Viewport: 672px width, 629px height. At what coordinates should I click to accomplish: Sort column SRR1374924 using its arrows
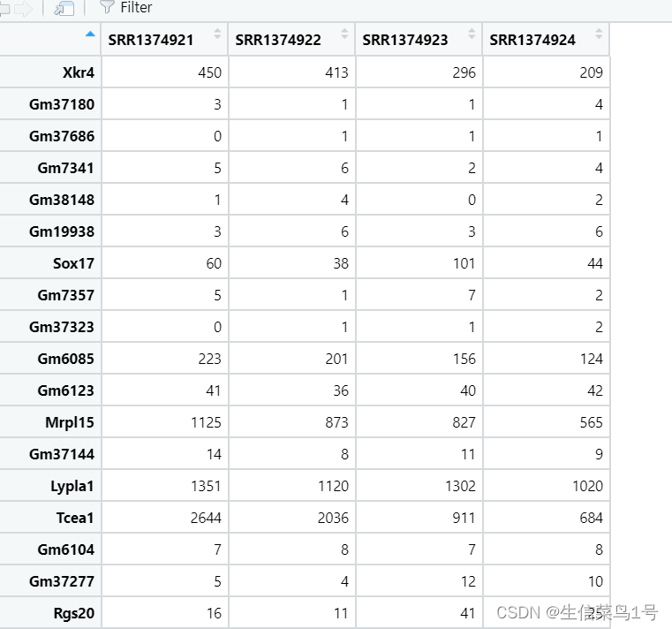click(x=599, y=34)
